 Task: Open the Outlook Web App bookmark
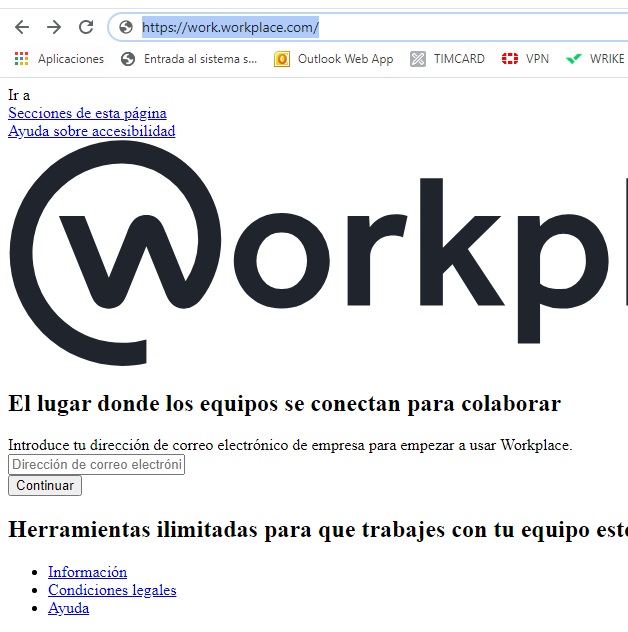pos(345,59)
